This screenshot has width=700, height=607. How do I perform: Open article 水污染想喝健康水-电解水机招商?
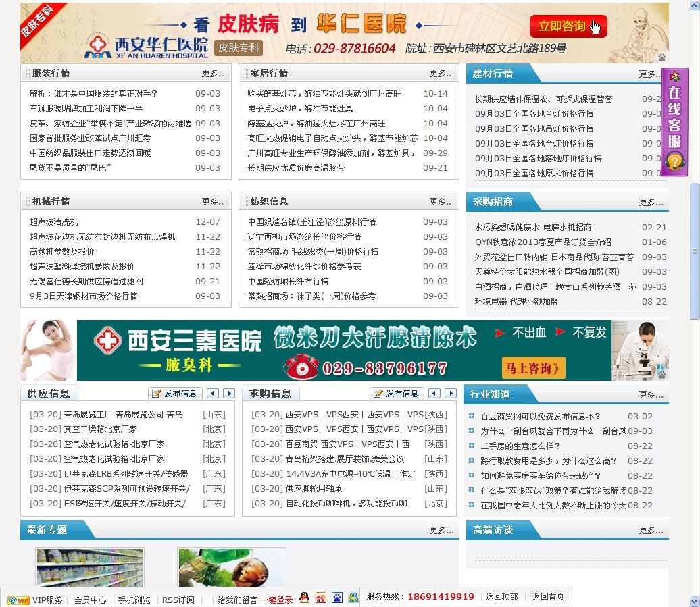point(533,228)
